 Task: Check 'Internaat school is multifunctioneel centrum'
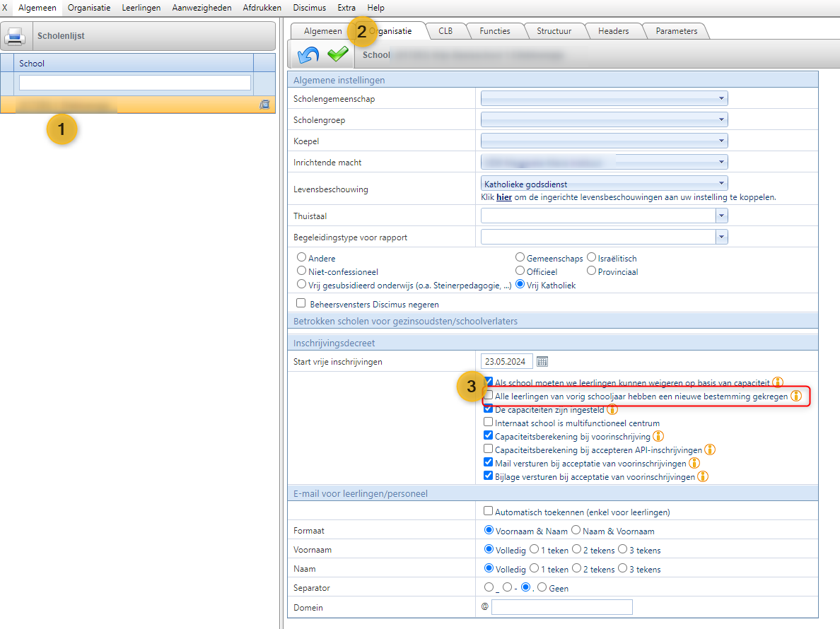489,423
